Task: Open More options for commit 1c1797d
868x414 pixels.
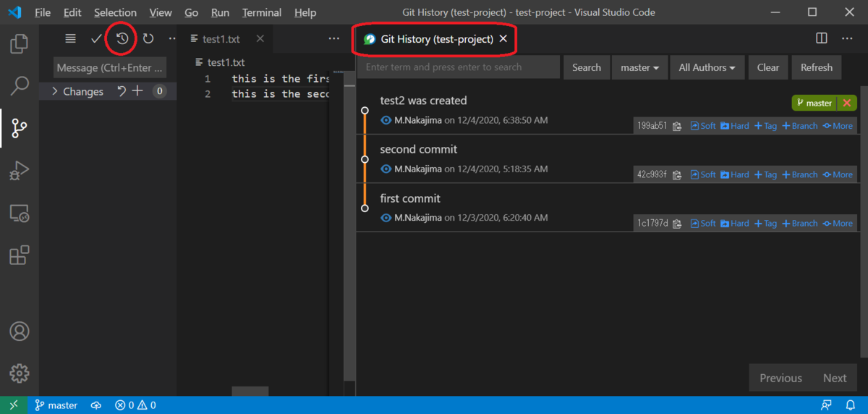Action: [838, 224]
